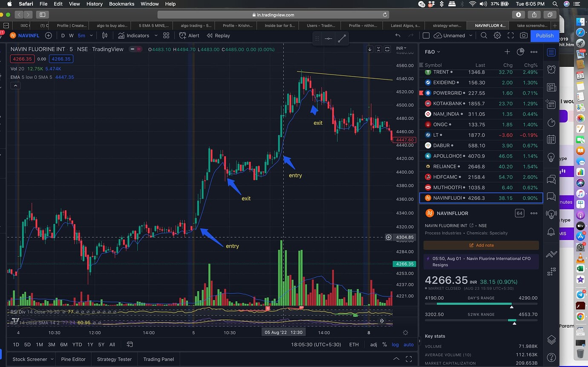
Task: Open the Strategy Tester tab
Action: point(115,359)
